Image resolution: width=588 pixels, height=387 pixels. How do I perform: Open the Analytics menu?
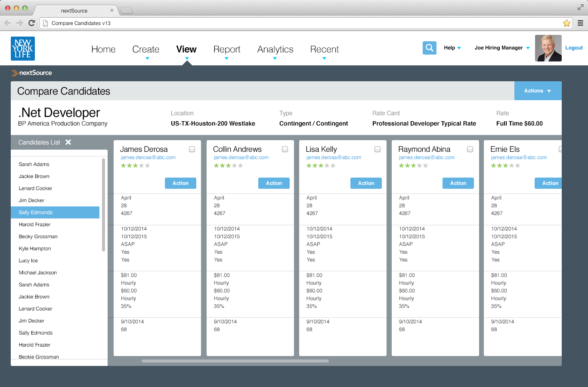(x=275, y=50)
